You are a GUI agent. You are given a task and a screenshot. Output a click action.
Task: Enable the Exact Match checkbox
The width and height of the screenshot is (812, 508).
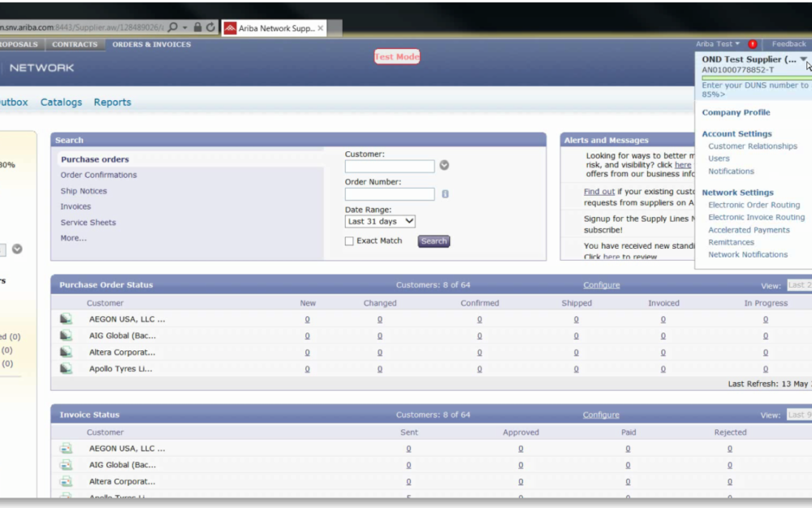[x=349, y=241]
